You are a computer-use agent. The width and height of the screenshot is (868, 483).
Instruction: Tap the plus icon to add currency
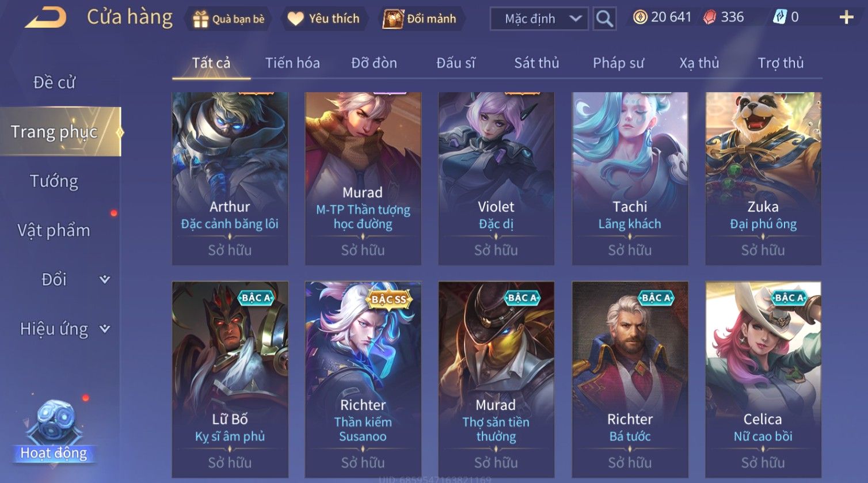click(846, 18)
